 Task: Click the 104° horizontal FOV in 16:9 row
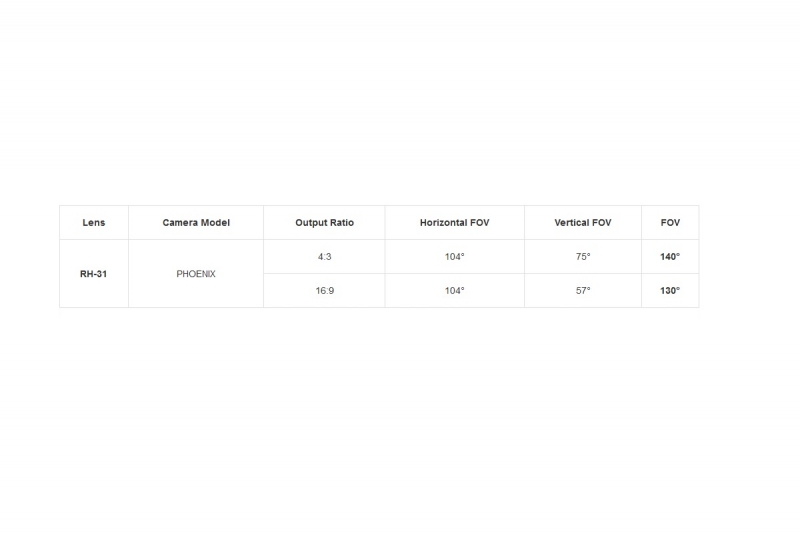[x=455, y=291]
